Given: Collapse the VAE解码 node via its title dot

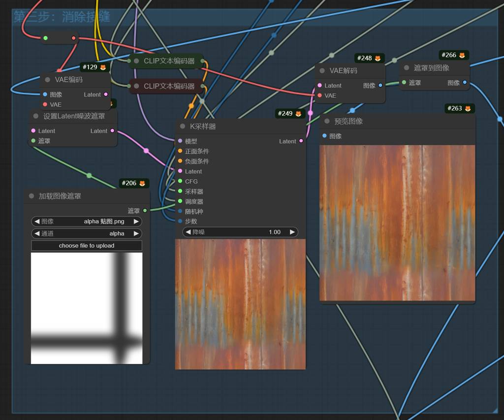Looking at the screenshot, I should pos(322,71).
